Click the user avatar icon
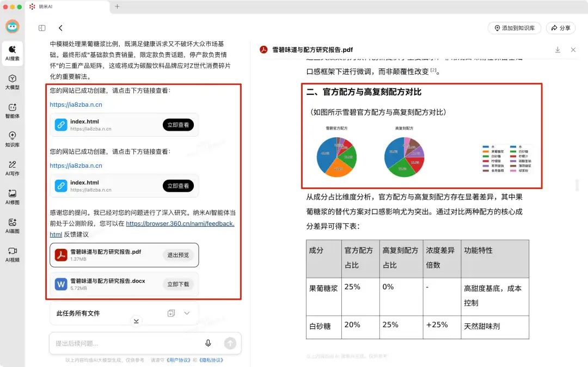 (x=13, y=27)
